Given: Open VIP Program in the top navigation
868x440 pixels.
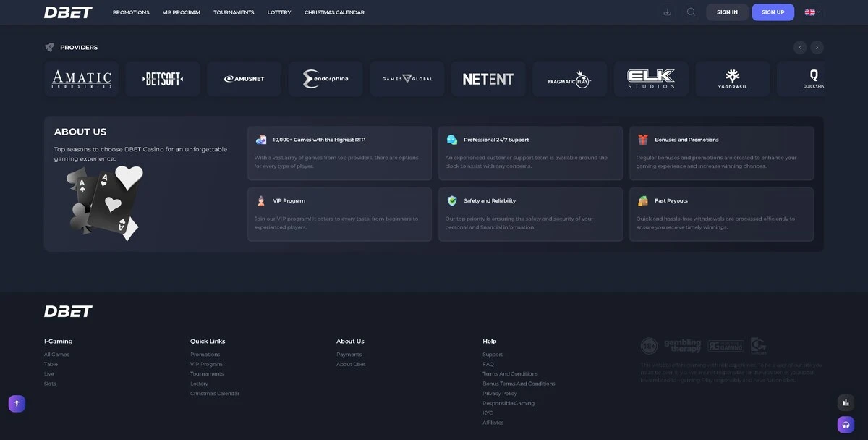Looking at the screenshot, I should tap(182, 12).
